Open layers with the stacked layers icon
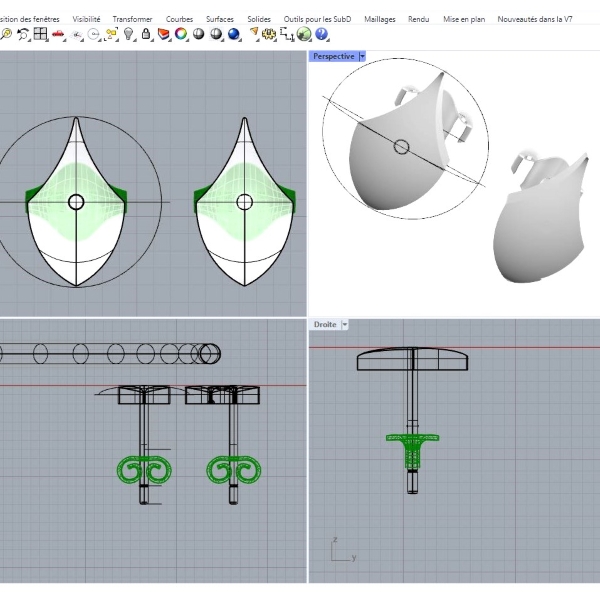Image resolution: width=600 pixels, height=600 pixels. point(164,34)
